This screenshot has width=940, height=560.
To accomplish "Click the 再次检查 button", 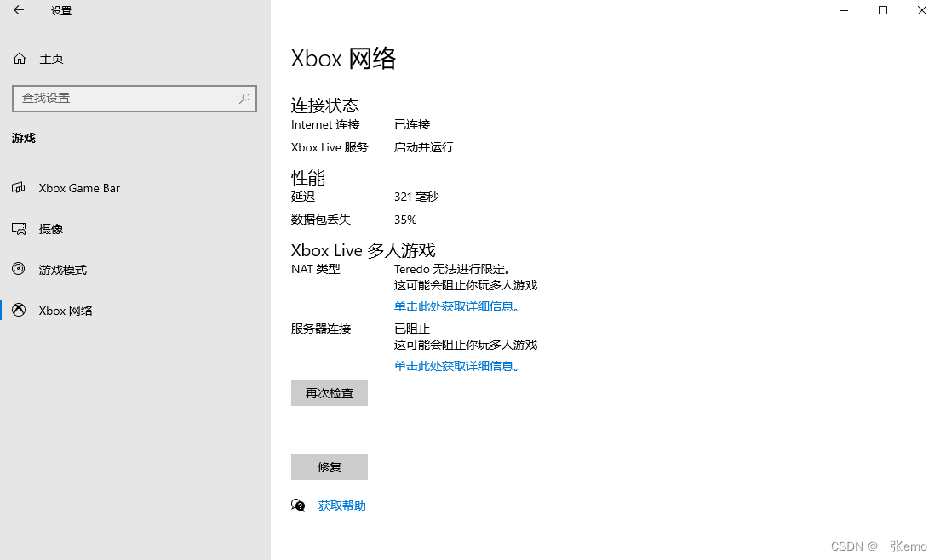I will click(x=330, y=393).
